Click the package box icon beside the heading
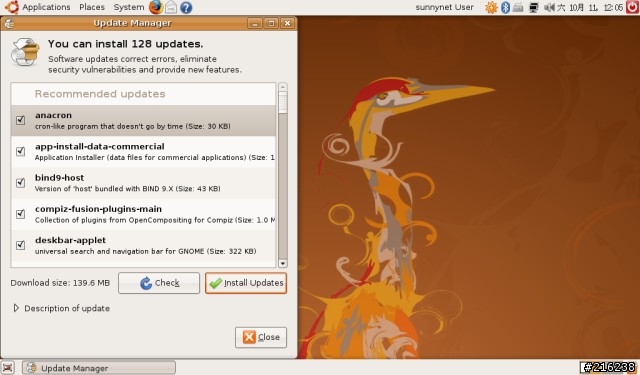The width and height of the screenshot is (640, 375). (x=25, y=52)
